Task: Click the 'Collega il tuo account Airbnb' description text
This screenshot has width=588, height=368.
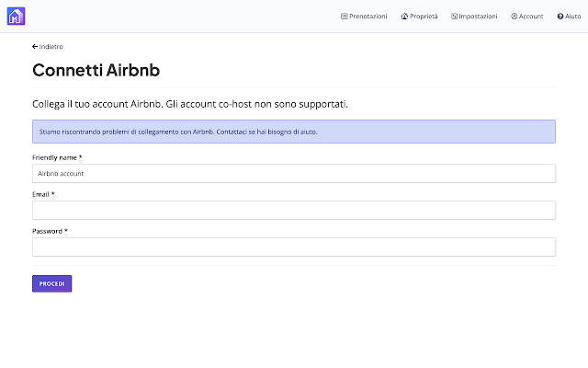Action: 190,104
